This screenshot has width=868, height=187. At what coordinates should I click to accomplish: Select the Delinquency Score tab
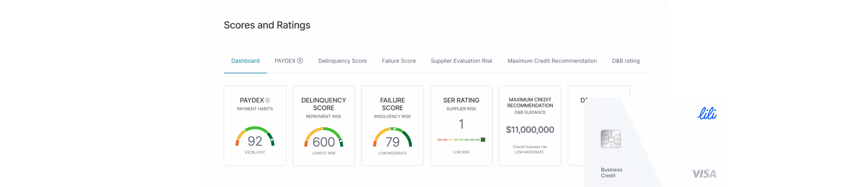tap(342, 61)
